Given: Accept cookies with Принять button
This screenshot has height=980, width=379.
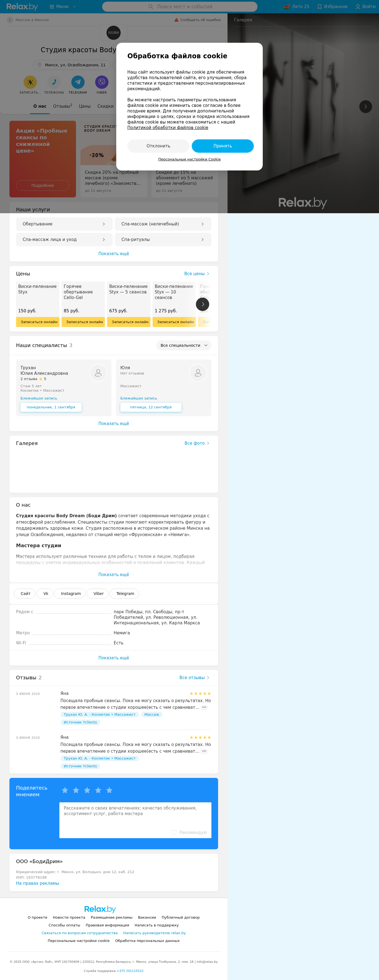Looking at the screenshot, I should [223, 146].
